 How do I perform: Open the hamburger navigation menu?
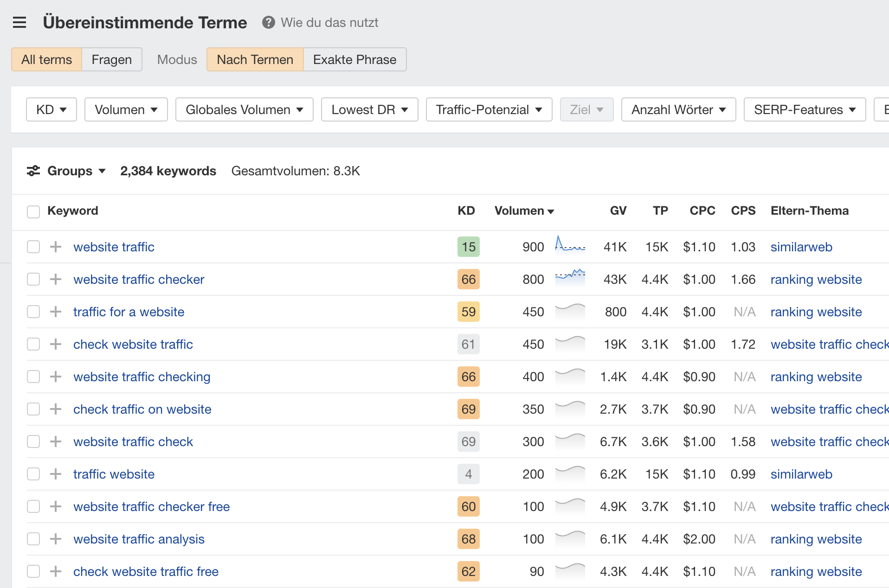coord(19,22)
